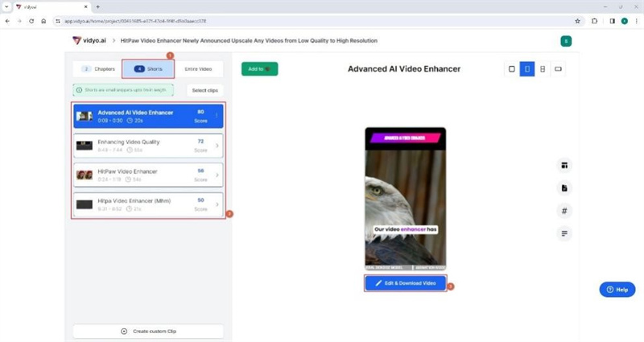Click browser back arrow
The width and height of the screenshot is (644, 342).
coord(7,21)
